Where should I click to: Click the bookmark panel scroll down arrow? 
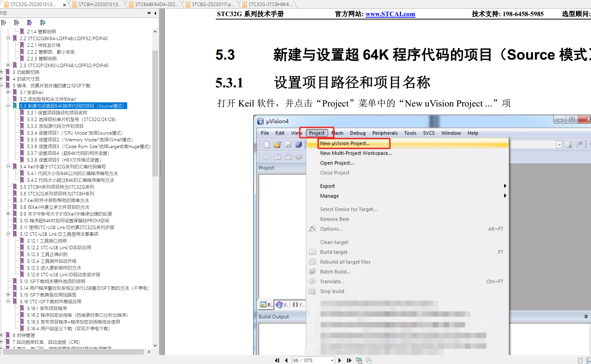click(x=155, y=345)
